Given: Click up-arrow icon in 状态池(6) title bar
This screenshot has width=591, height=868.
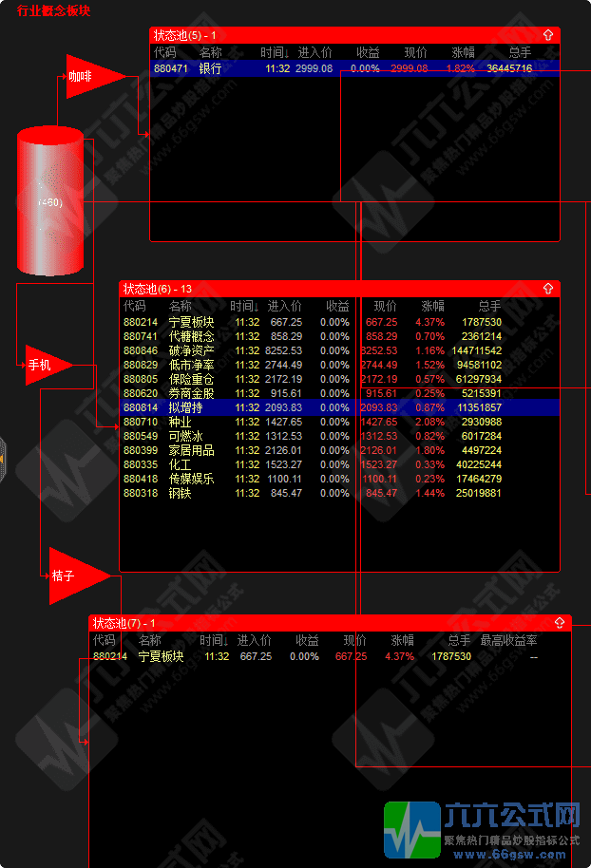Looking at the screenshot, I should point(548,289).
